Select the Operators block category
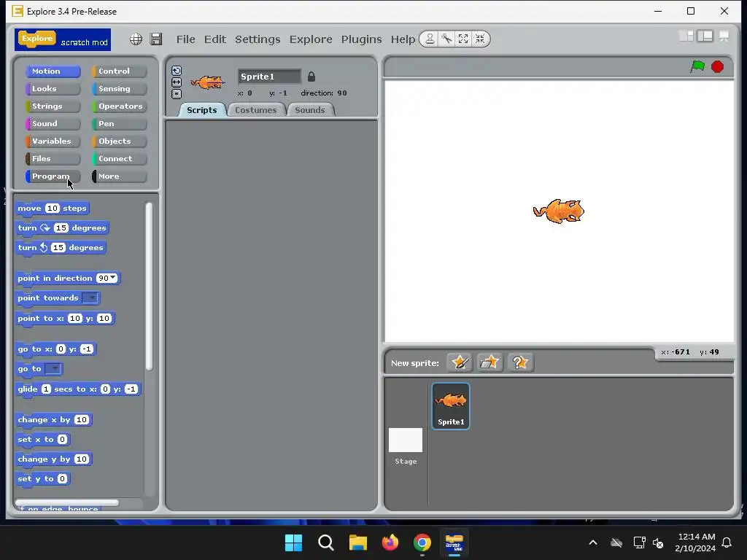This screenshot has width=747, height=560. (120, 106)
